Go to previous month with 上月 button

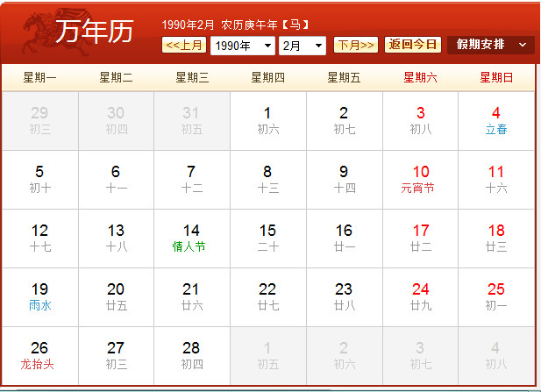coord(184,45)
